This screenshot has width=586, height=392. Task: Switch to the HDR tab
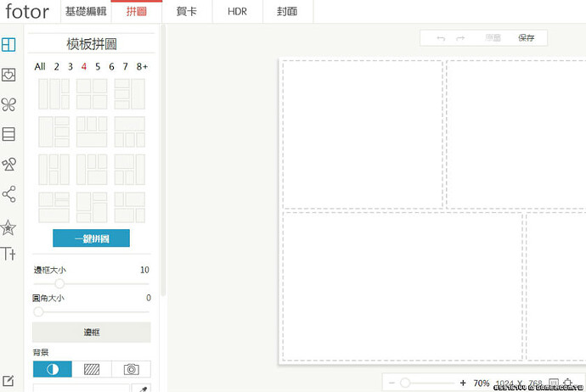(x=238, y=12)
